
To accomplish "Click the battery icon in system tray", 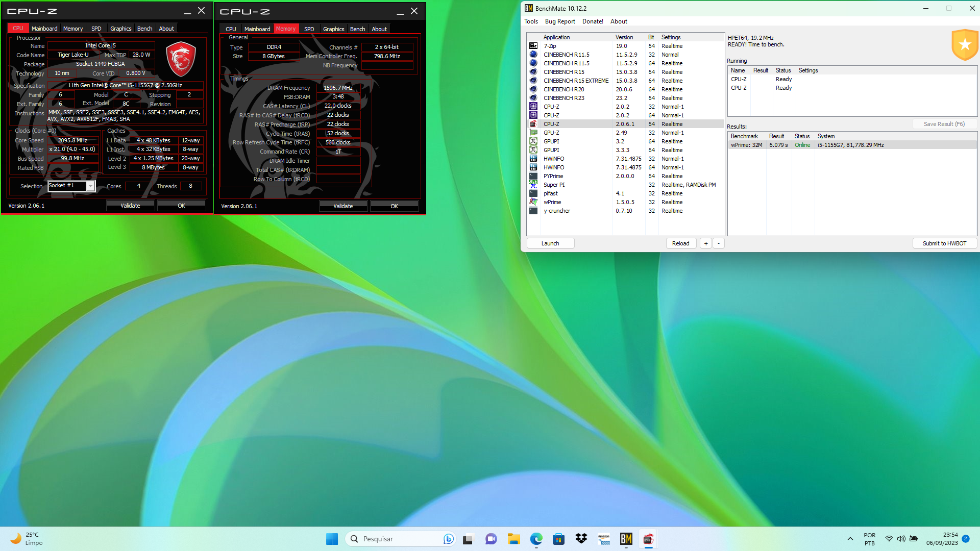I will [x=914, y=539].
